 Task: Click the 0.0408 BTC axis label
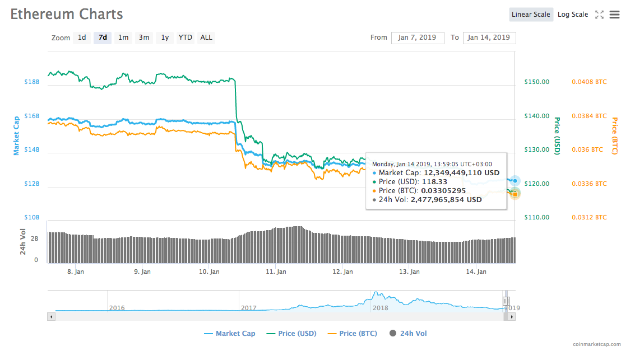pyautogui.click(x=589, y=82)
